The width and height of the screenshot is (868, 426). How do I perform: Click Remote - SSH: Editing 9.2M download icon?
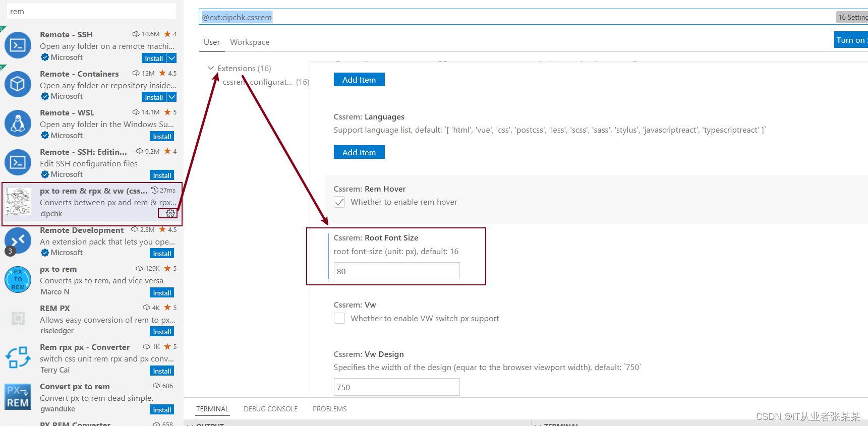[140, 151]
